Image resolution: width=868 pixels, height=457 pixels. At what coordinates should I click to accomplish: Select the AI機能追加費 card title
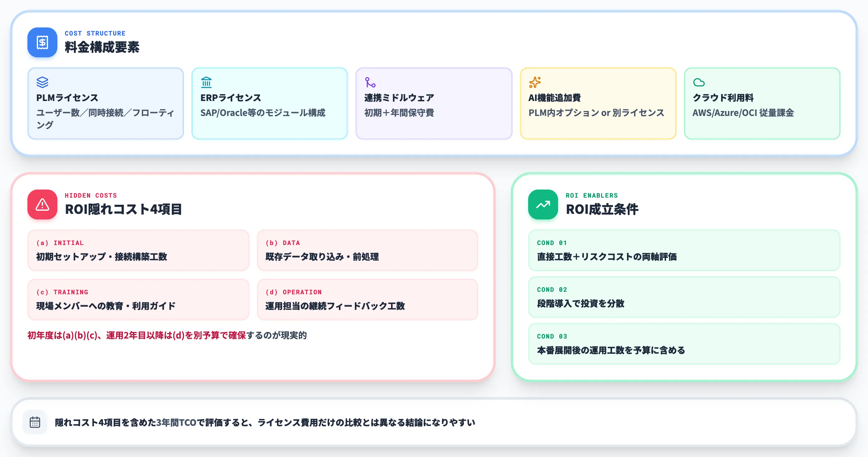(x=554, y=98)
